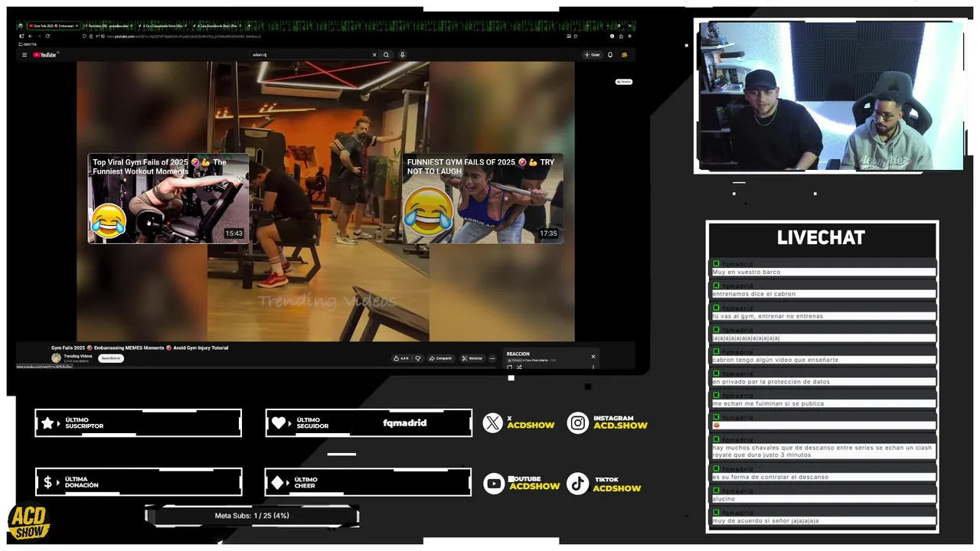Screen dimensions: 980x551
Task: Open the Trending Videos channel avatar
Action: tap(56, 358)
